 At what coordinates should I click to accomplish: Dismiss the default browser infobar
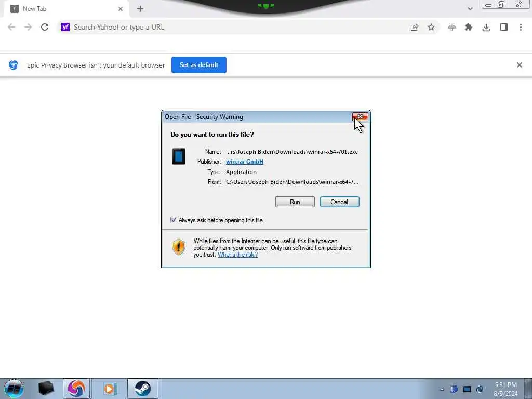point(519,65)
